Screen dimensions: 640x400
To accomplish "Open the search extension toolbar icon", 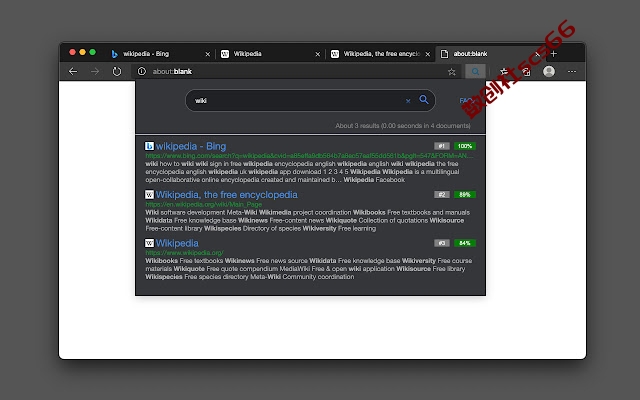I will pos(476,71).
